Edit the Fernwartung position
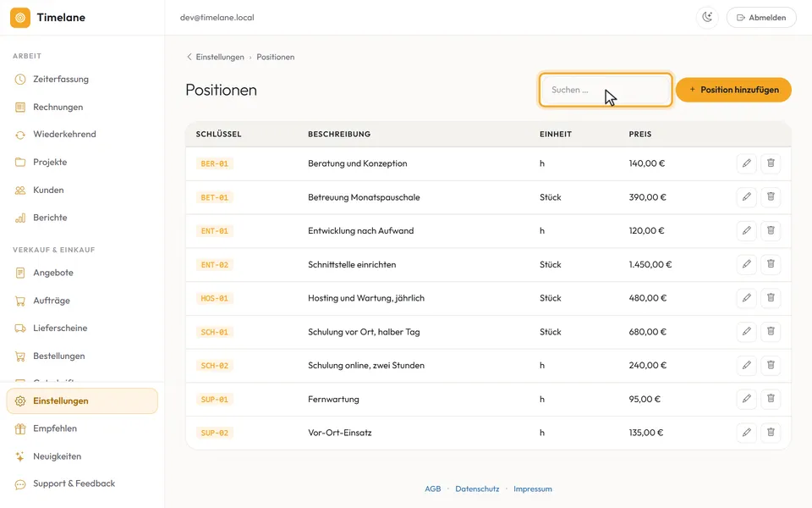Viewport: 812px width, 508px height. tap(746, 399)
